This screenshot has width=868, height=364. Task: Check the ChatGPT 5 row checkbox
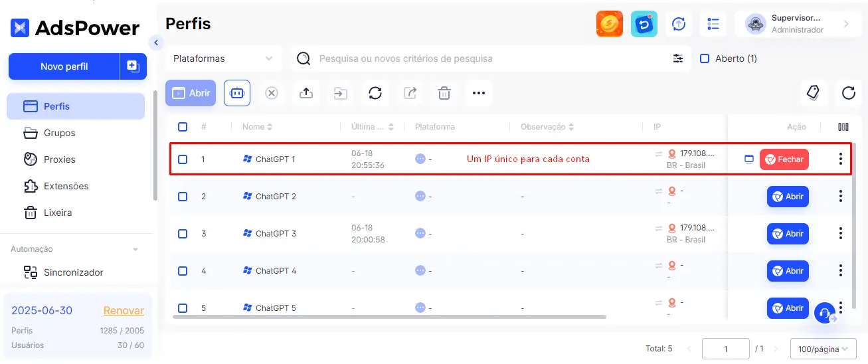(x=183, y=308)
